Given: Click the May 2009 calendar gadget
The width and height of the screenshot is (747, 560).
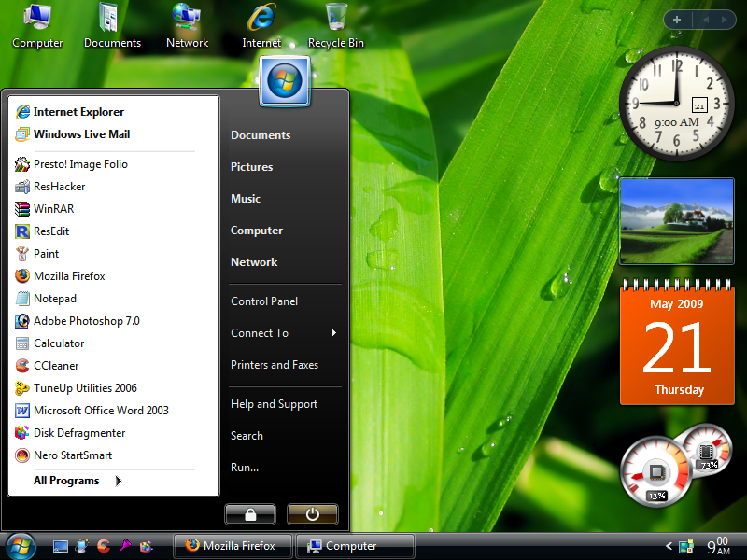Looking at the screenshot, I should coord(677,343).
